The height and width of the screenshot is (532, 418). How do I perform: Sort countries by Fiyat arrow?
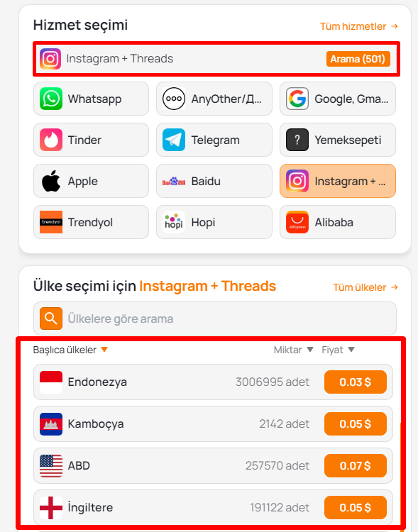[x=351, y=350]
